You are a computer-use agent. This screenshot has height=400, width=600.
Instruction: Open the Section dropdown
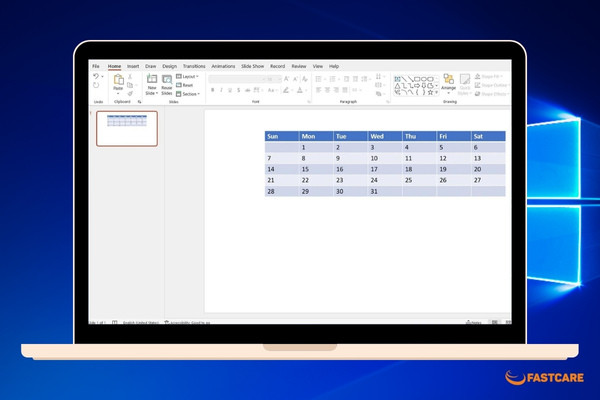[188, 94]
